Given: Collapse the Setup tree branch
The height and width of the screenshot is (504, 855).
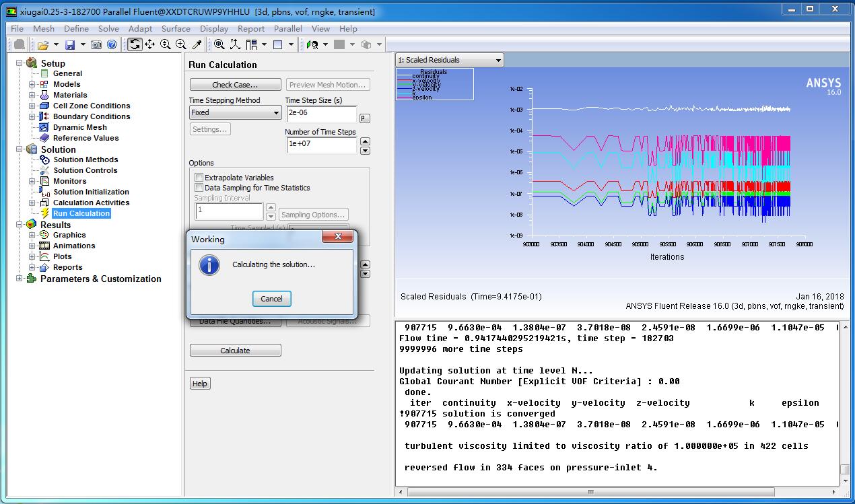Looking at the screenshot, I should click(20, 63).
